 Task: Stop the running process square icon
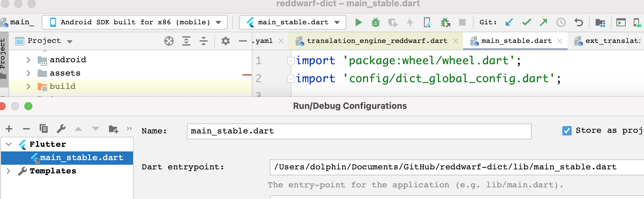pyautogui.click(x=462, y=22)
